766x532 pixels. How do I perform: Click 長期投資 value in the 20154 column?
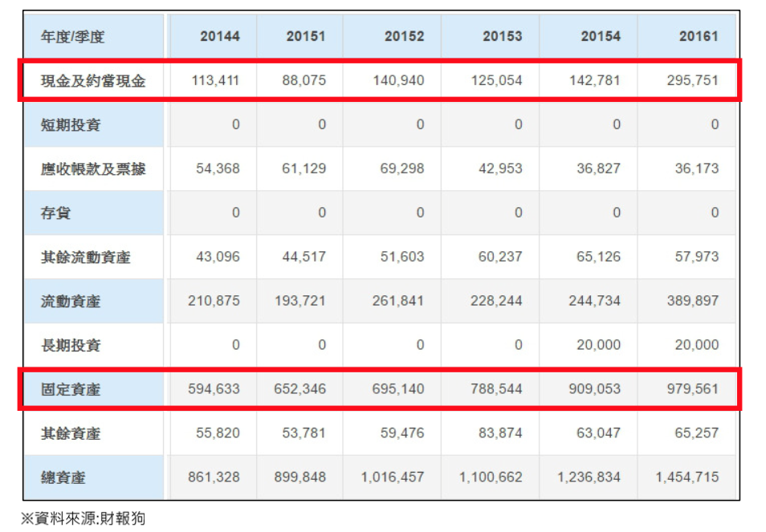(x=594, y=346)
